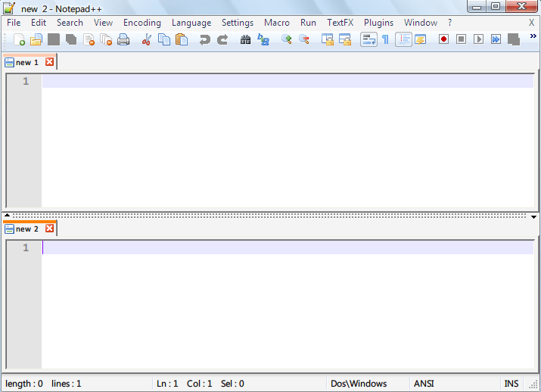541x392 pixels.
Task: Open the Replace toolbar icon
Action: pos(263,39)
